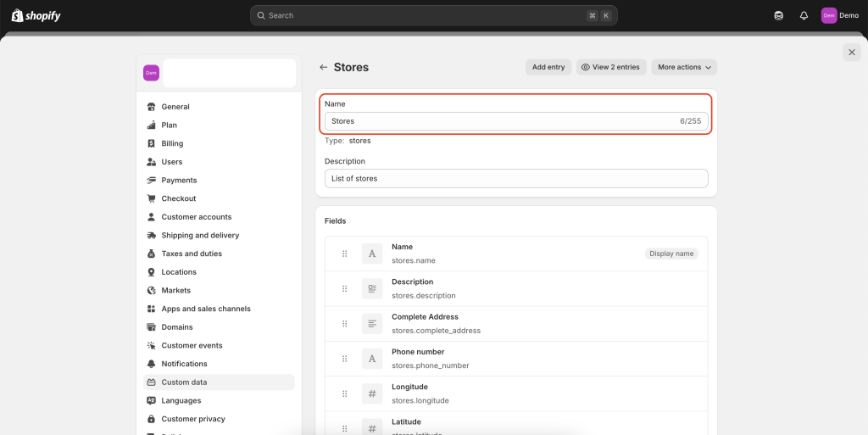Click the Domains icon
Screen dimensions: 868x435
tap(151, 327)
